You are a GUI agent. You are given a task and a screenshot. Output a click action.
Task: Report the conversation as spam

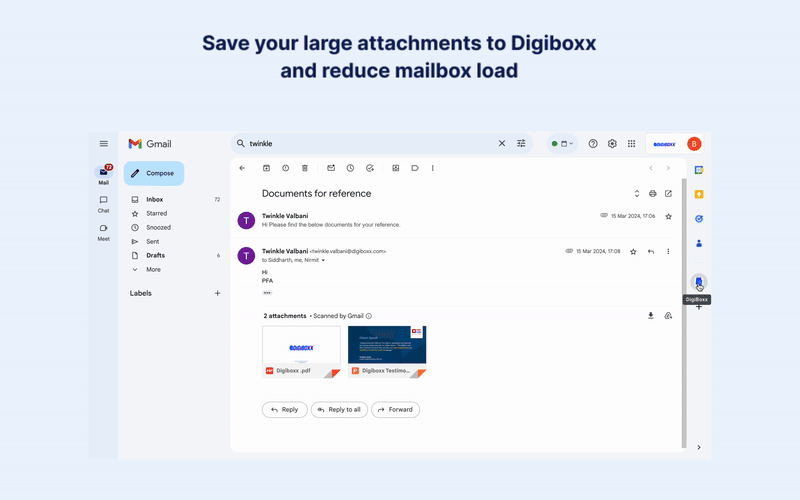click(286, 168)
